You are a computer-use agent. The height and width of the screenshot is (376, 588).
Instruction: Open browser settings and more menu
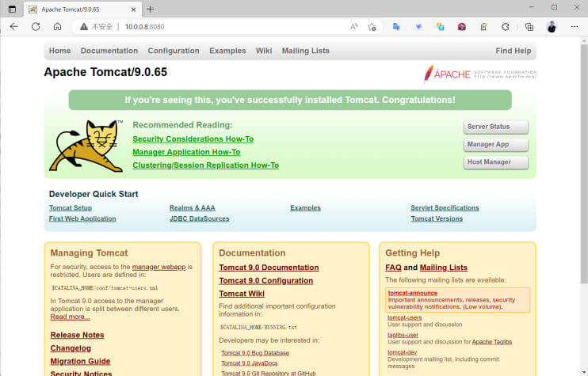tap(575, 27)
